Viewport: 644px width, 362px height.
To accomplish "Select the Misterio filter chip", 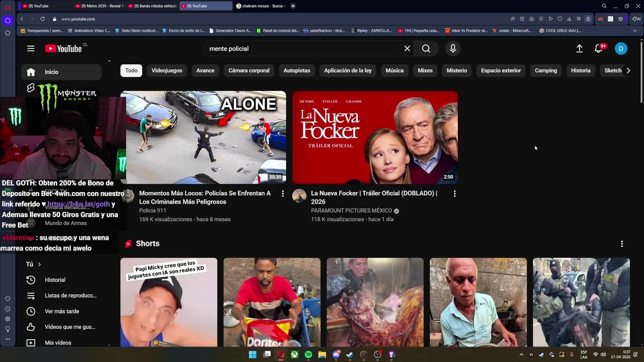I will 457,71.
